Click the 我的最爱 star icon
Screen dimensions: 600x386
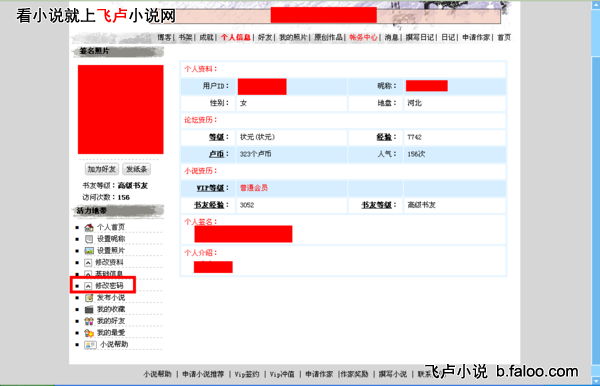89,333
